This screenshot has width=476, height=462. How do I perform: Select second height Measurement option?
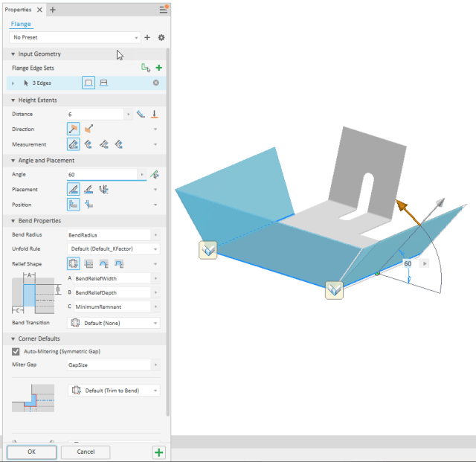pos(89,144)
